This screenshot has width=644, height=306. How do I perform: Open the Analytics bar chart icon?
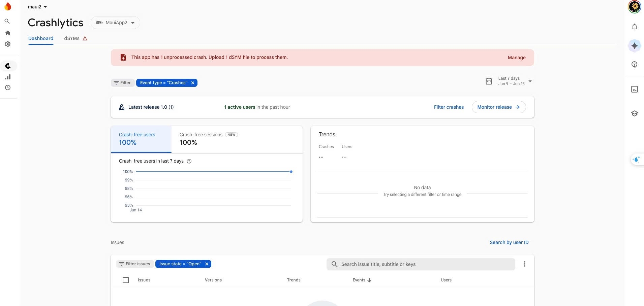(8, 77)
